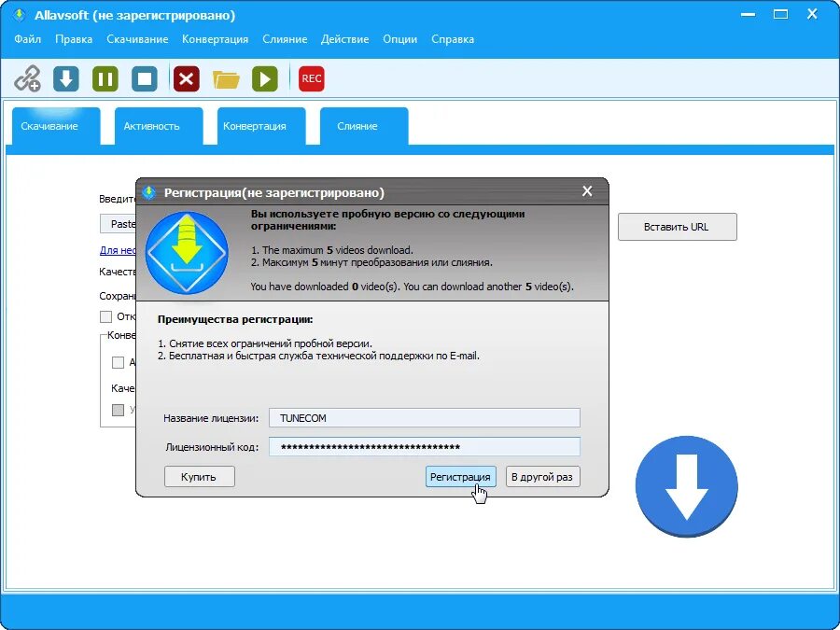Switch to the Слияние tab
Image resolution: width=840 pixels, height=630 pixels.
point(364,126)
